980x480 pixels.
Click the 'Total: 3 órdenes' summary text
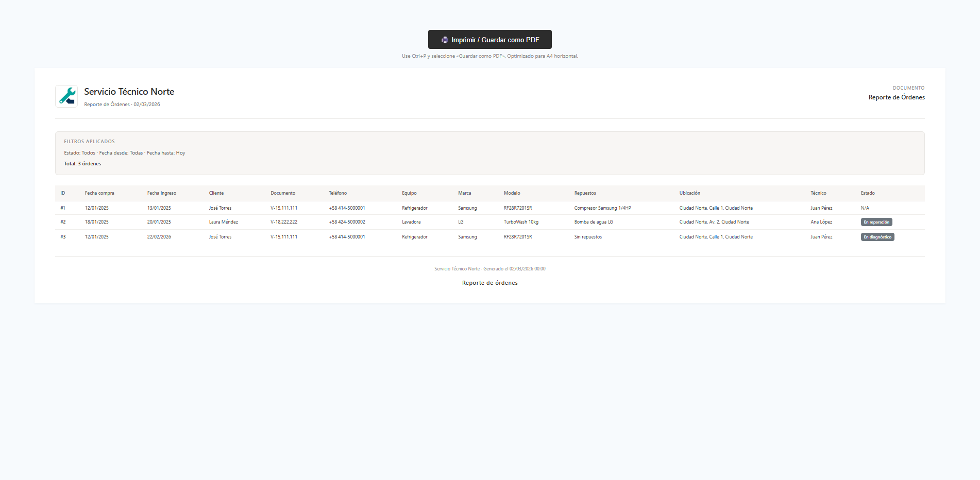click(x=82, y=164)
